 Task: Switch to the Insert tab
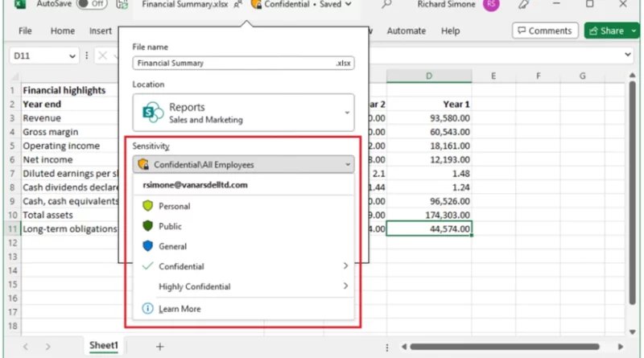point(100,31)
